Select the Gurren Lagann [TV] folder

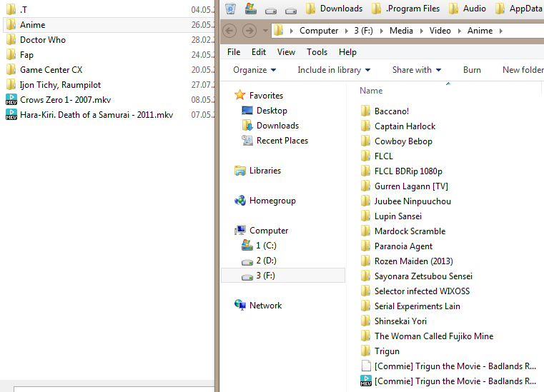tap(404, 186)
